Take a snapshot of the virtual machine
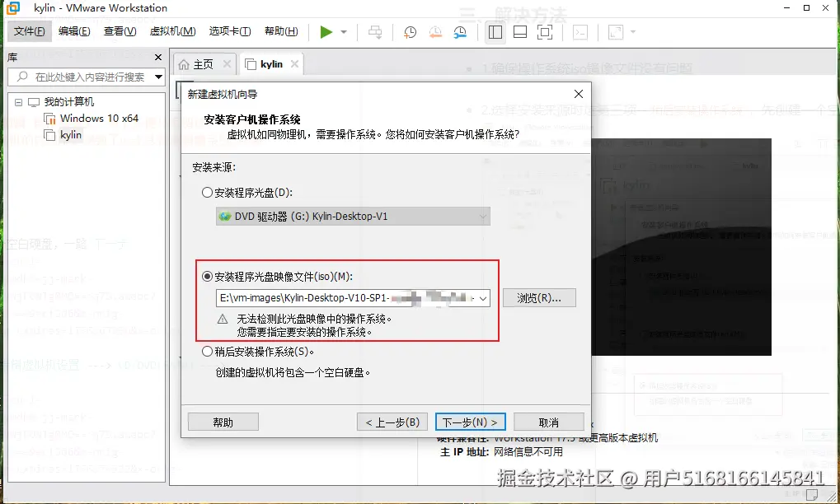840x504 pixels. click(x=410, y=32)
